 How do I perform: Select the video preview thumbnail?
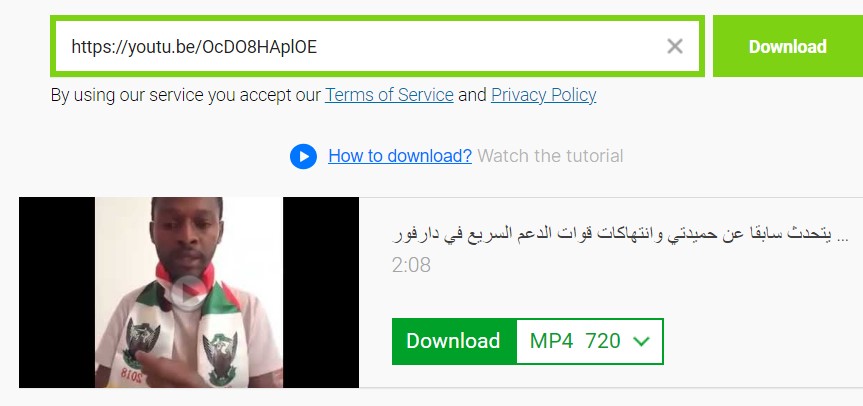(x=189, y=292)
